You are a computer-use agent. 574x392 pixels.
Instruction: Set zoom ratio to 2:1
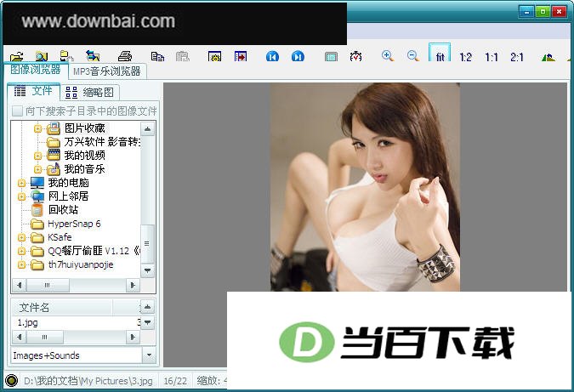coord(517,57)
